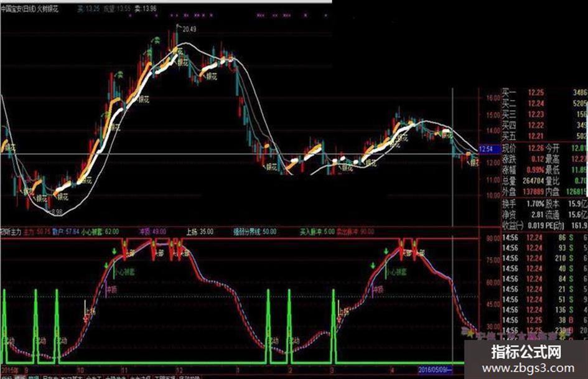Click the 买入脉冲 5.00 indicator label

(317, 232)
